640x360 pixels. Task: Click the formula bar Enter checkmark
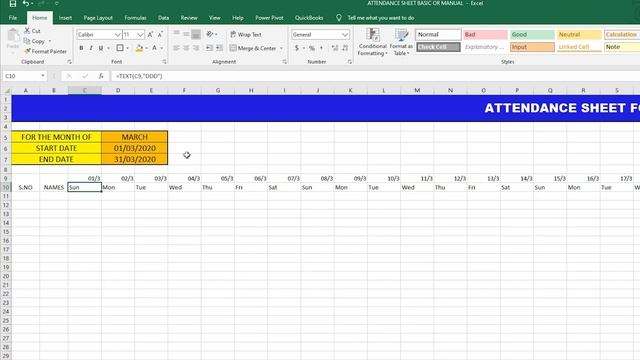(85, 76)
